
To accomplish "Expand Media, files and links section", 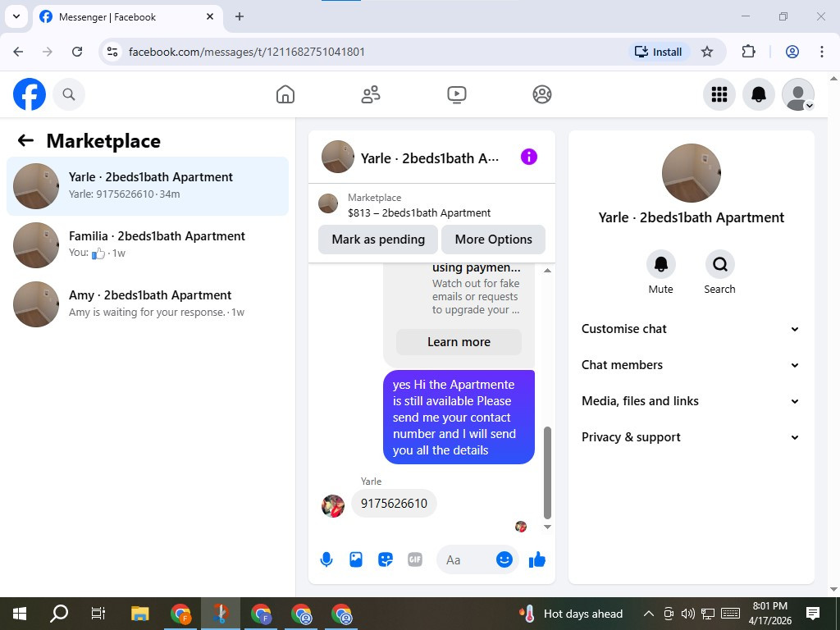I will coord(691,401).
